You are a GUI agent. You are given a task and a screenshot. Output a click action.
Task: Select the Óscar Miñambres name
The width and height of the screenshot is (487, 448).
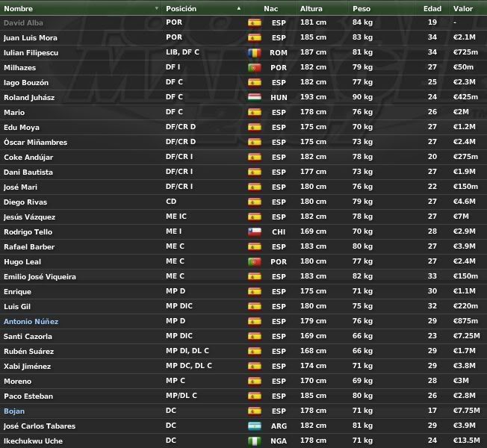click(x=35, y=142)
